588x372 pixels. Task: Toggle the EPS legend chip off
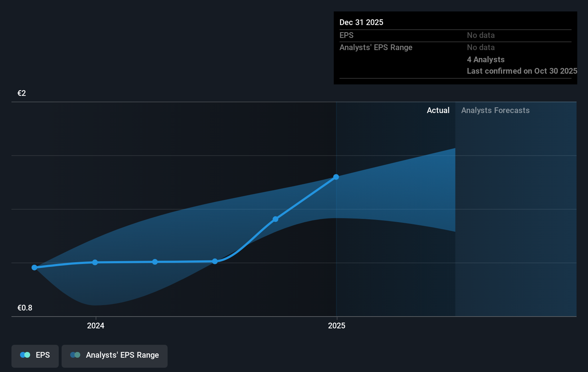click(35, 356)
